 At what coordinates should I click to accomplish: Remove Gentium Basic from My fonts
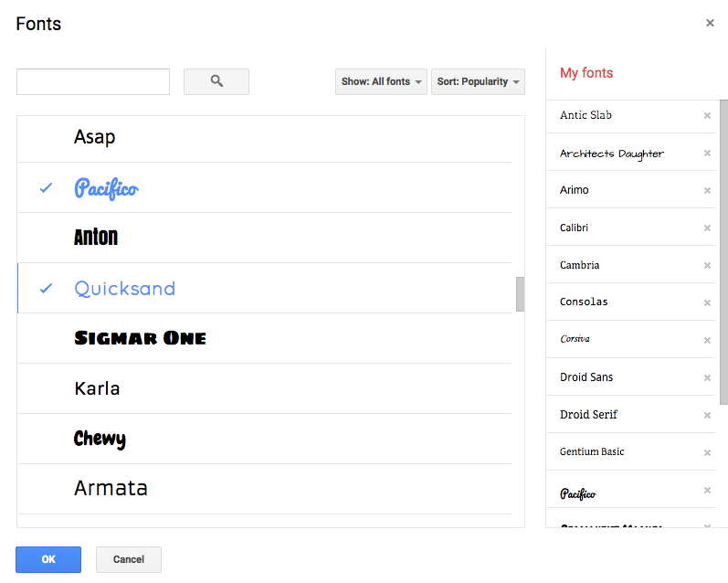point(707,453)
